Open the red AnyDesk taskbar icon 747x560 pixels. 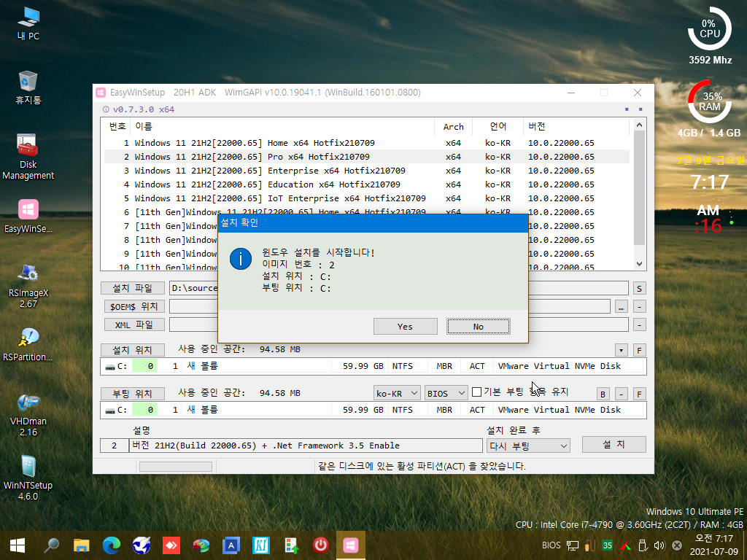[171, 545]
